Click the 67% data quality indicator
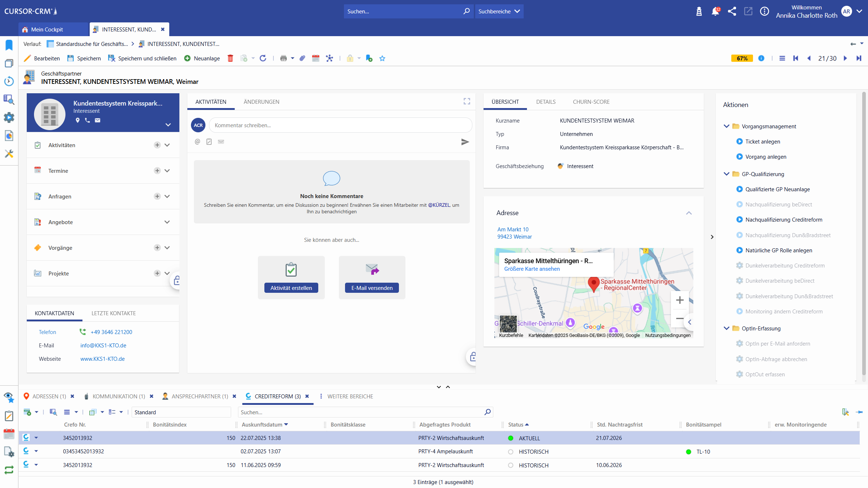This screenshot has height=488, width=868. [742, 58]
